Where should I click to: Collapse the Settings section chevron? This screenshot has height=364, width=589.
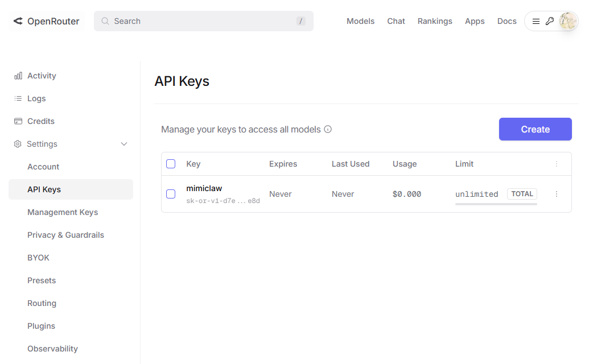(124, 144)
